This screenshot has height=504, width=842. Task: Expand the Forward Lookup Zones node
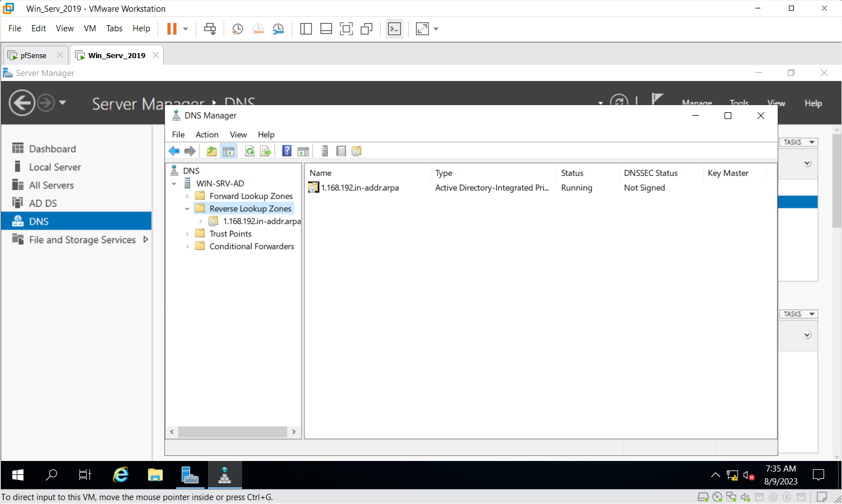[187, 196]
